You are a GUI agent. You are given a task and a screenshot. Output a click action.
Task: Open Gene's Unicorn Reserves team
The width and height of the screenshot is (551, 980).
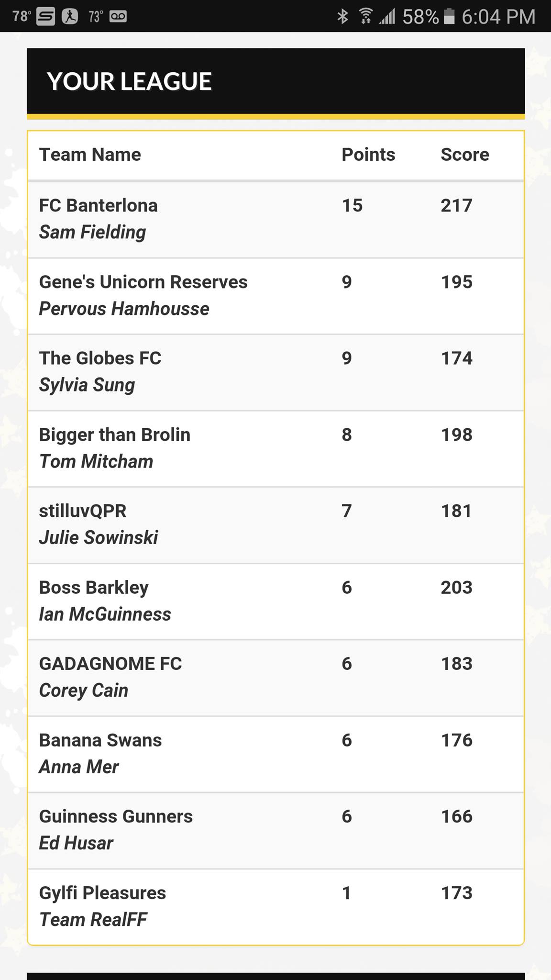tap(276, 296)
